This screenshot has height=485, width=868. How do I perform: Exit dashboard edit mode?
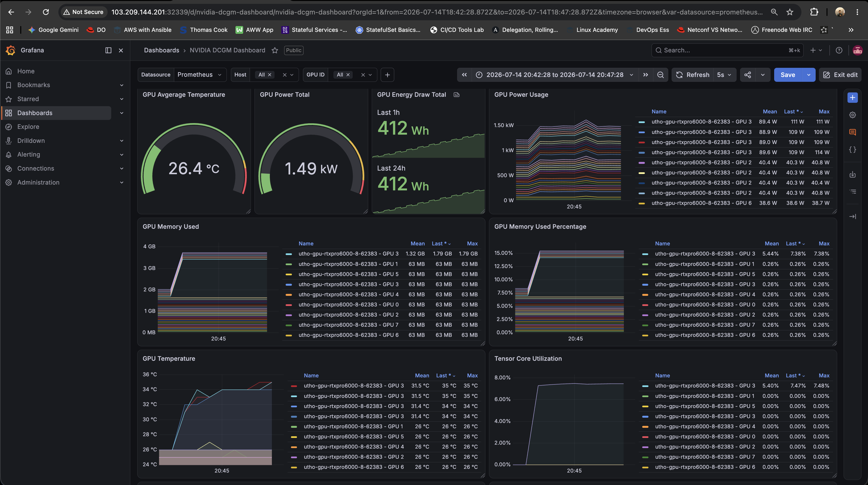(x=840, y=75)
